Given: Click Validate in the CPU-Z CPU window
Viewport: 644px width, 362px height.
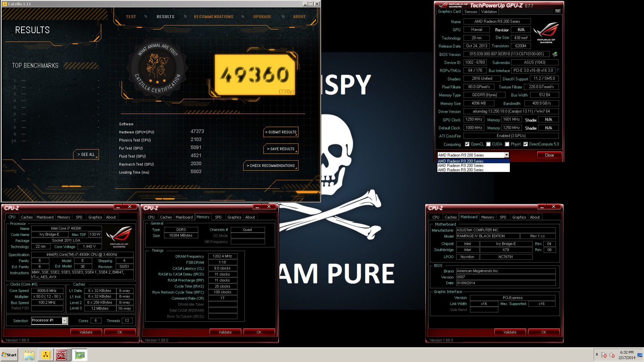Looking at the screenshot, I should pyautogui.click(x=86, y=332).
